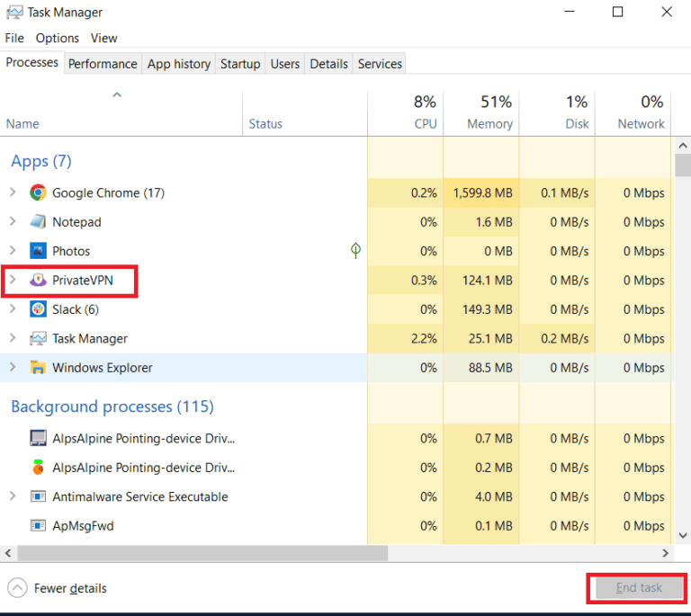The image size is (691, 616).
Task: Click the Antimalware Service Executable icon
Action: click(x=38, y=496)
